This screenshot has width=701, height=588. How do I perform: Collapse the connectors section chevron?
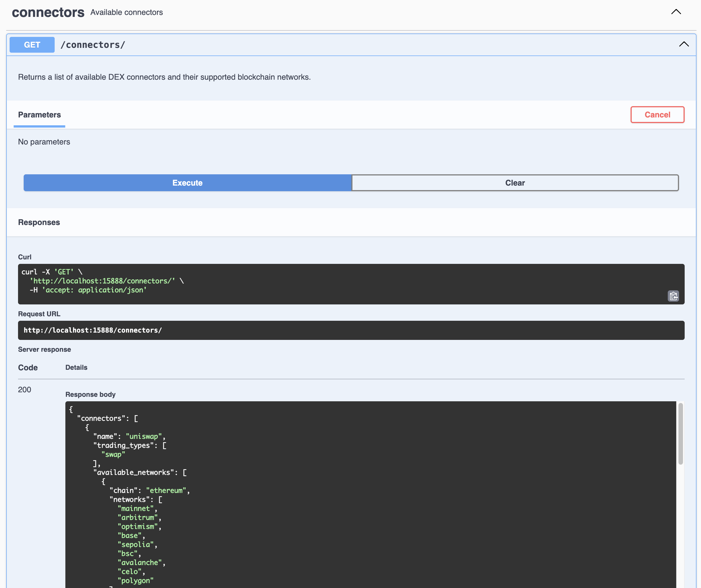[676, 12]
